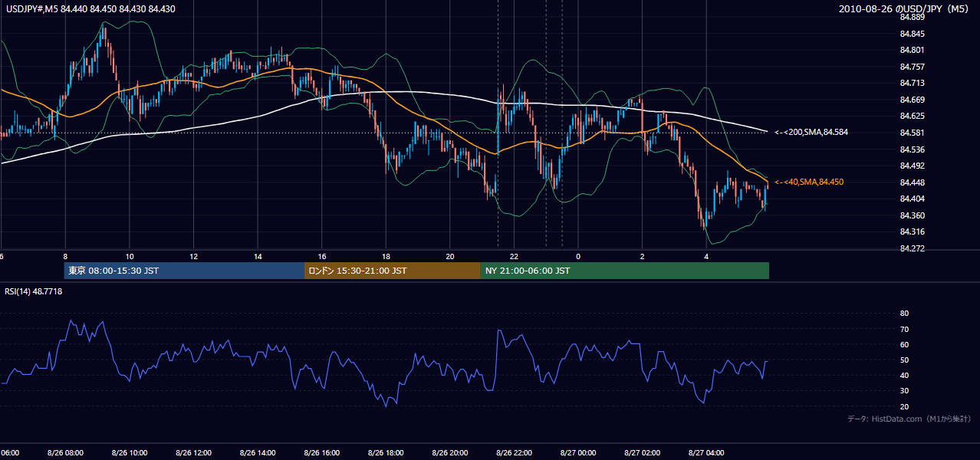Click the 84.845 price axis label
The image size is (980, 460).
click(x=912, y=34)
